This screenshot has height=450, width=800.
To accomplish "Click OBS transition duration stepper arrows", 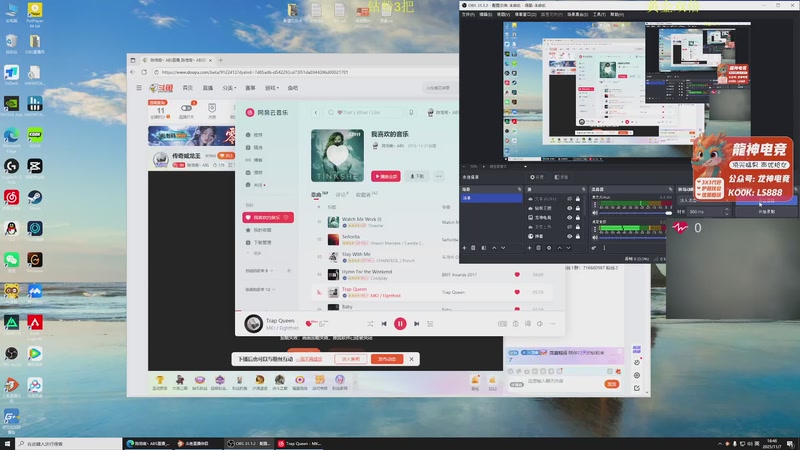I will tap(727, 211).
